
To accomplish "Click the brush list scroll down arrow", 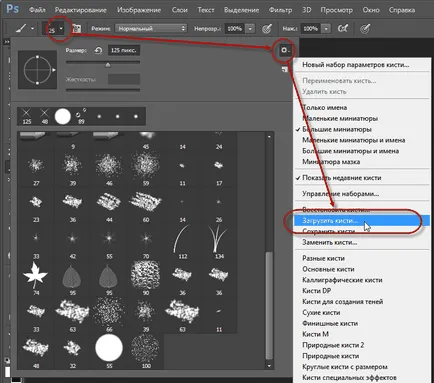I will (x=269, y=366).
